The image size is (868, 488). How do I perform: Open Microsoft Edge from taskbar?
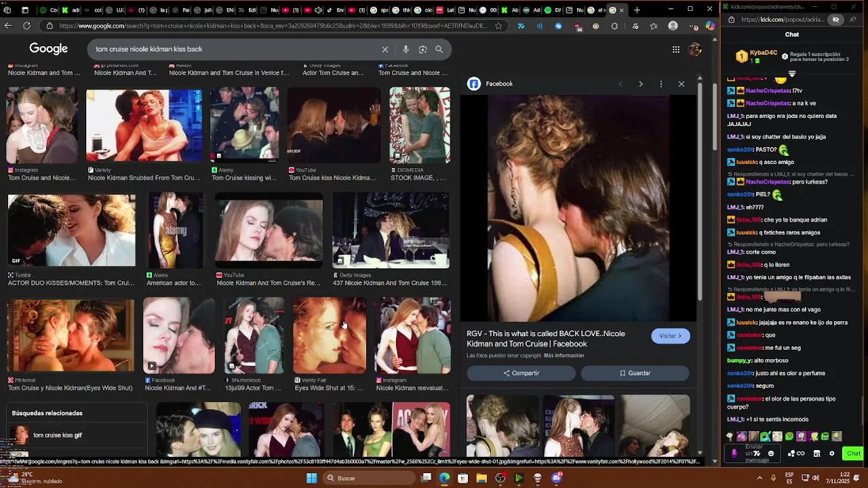pos(444,479)
